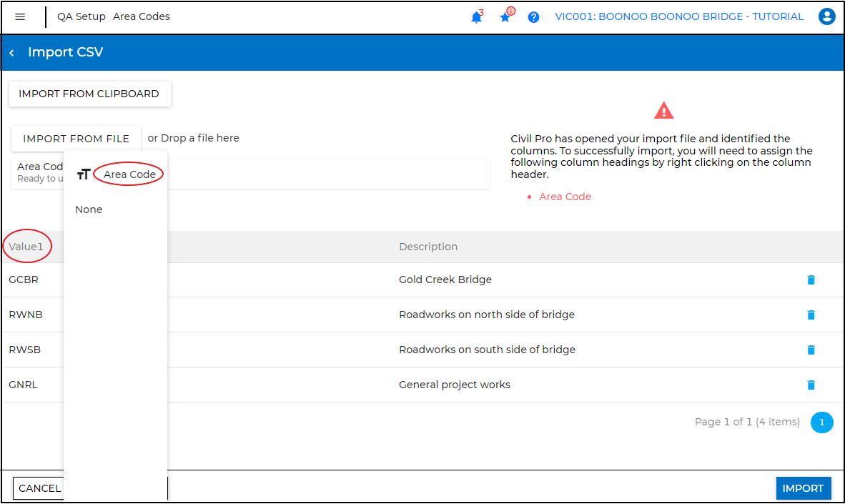Image resolution: width=845 pixels, height=504 pixels.
Task: Choose None in the column assignment menu
Action: 89,209
